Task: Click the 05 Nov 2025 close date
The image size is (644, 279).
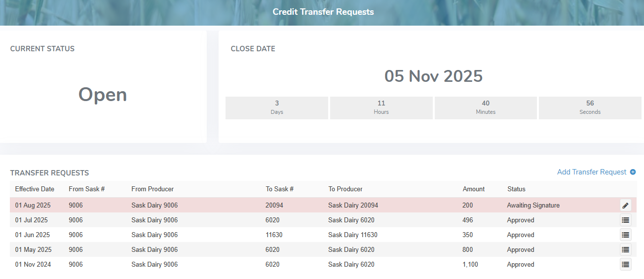Action: click(433, 76)
